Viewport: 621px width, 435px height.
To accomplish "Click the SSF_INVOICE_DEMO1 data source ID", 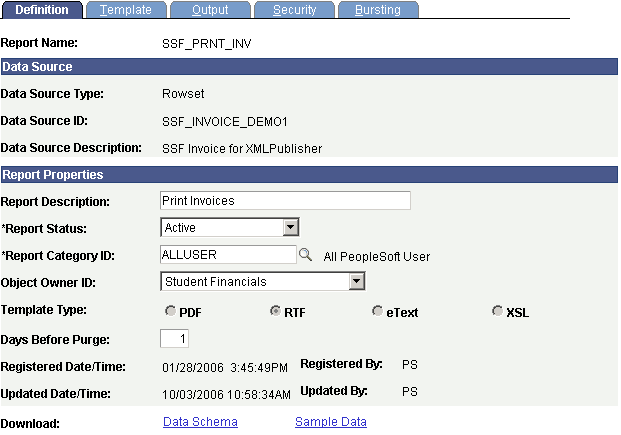I will pos(225,121).
